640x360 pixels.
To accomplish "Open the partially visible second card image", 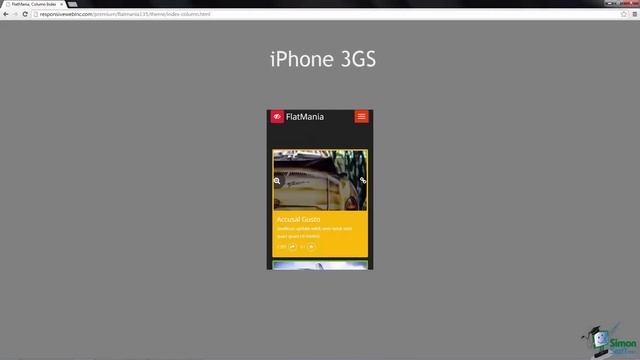I will [x=320, y=265].
